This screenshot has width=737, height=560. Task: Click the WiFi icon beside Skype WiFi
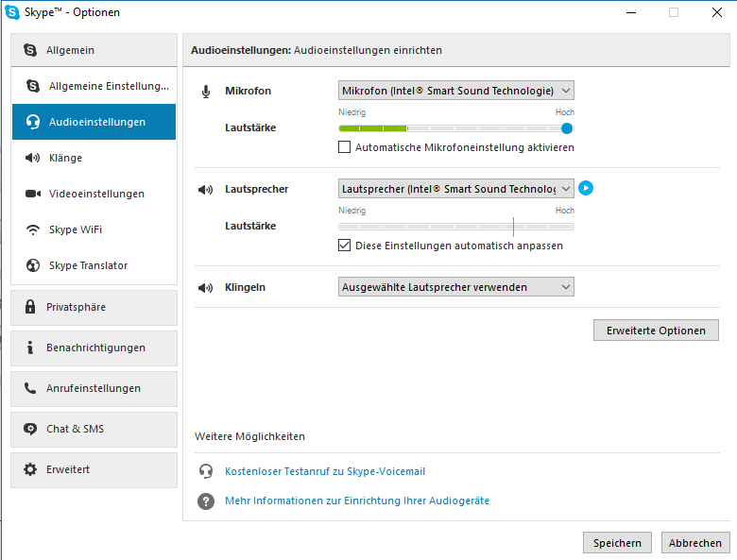coord(33,229)
